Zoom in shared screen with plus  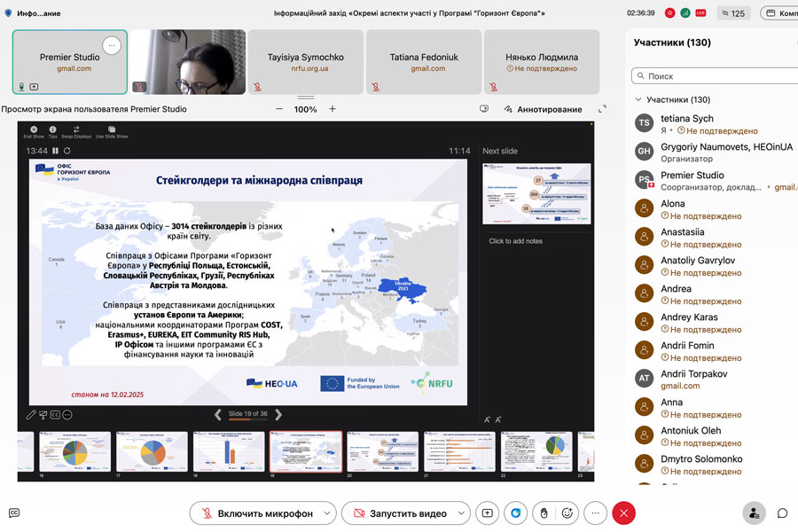click(332, 109)
